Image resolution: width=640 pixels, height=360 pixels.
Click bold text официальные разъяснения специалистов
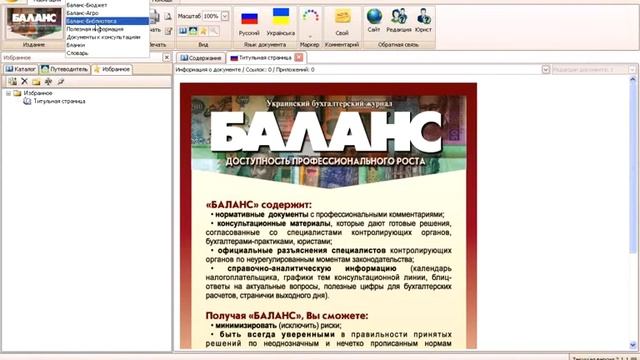302,250
